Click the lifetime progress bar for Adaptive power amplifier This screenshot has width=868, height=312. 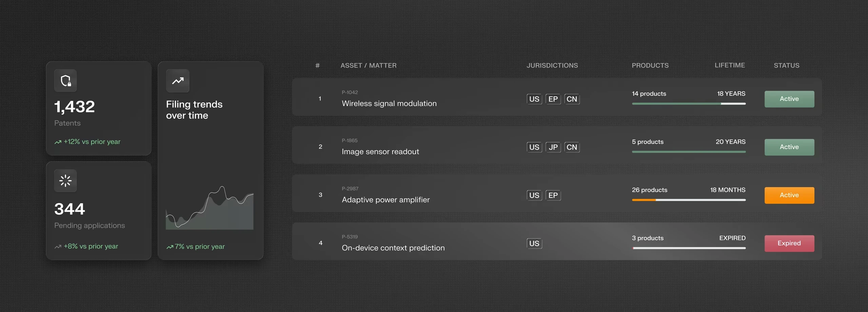click(x=689, y=200)
